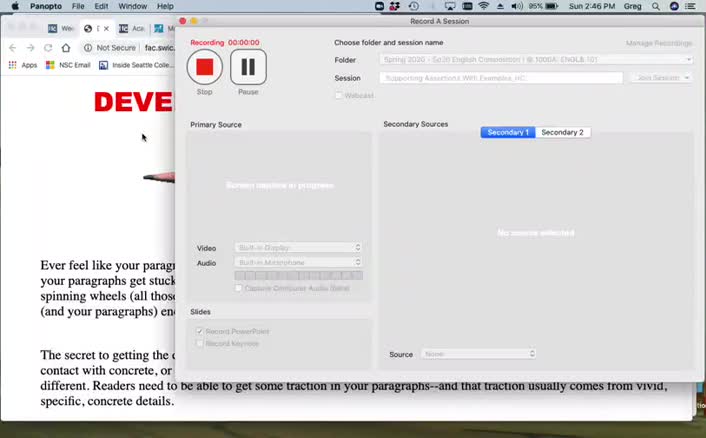Open the Apps shortcut in bookmarks bar

pos(23,65)
